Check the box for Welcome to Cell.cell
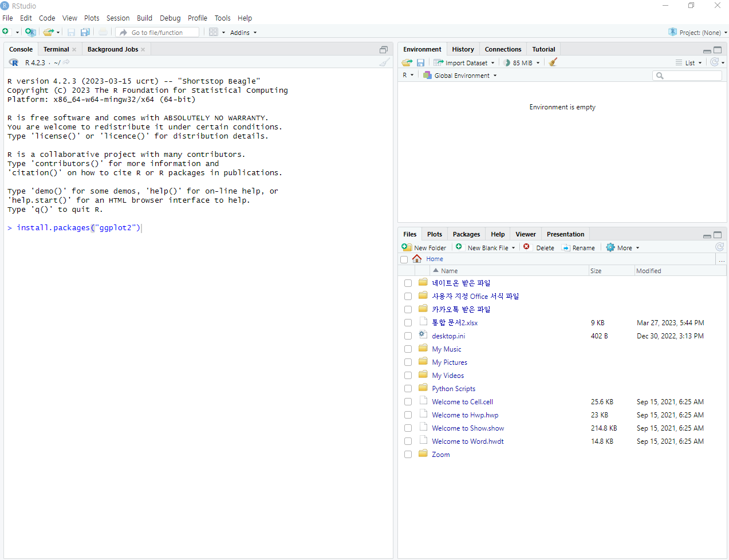This screenshot has height=560, width=729. pyautogui.click(x=408, y=401)
